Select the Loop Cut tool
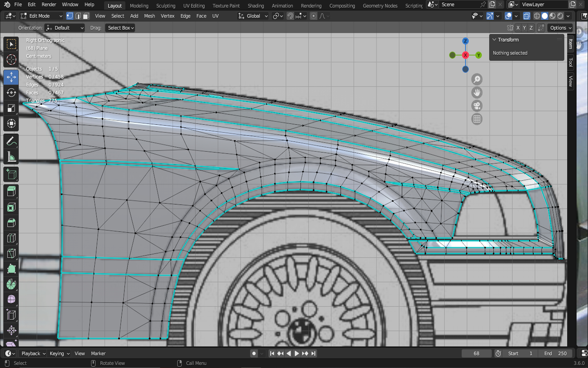This screenshot has width=588, height=368. click(x=11, y=238)
